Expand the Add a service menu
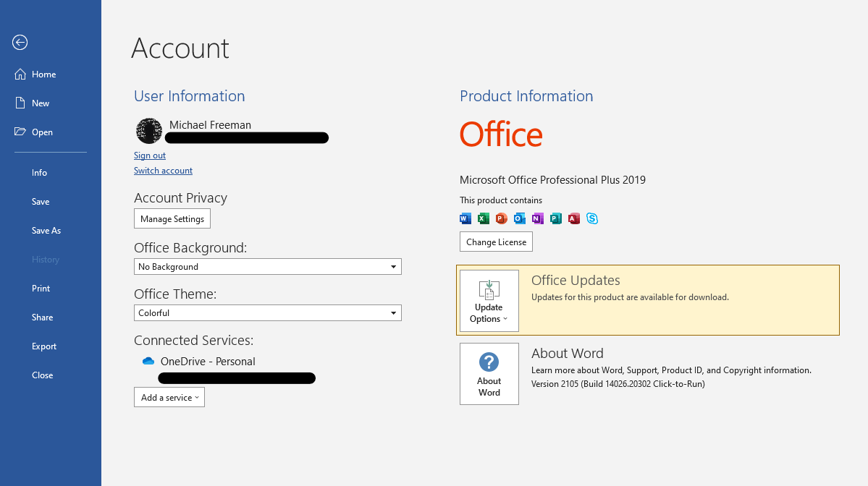The height and width of the screenshot is (486, 868). (169, 397)
